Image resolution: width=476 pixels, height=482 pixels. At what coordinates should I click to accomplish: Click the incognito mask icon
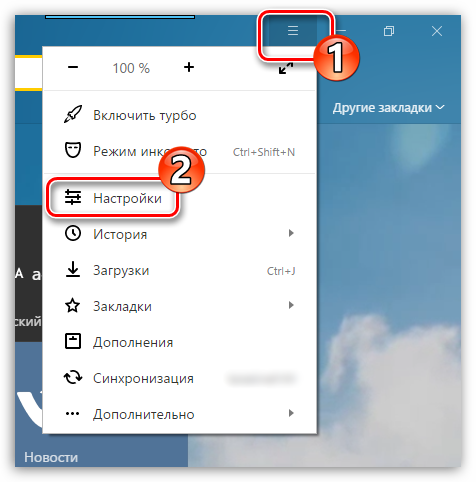pyautogui.click(x=73, y=150)
